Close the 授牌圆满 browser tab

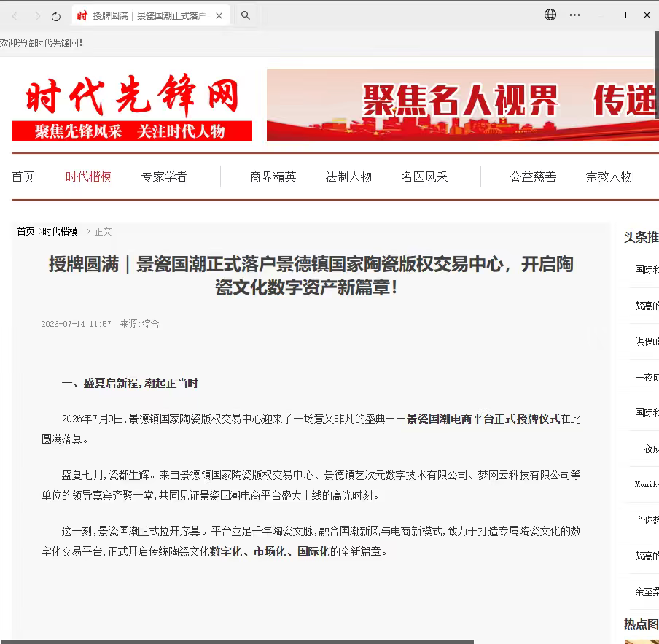click(x=219, y=16)
